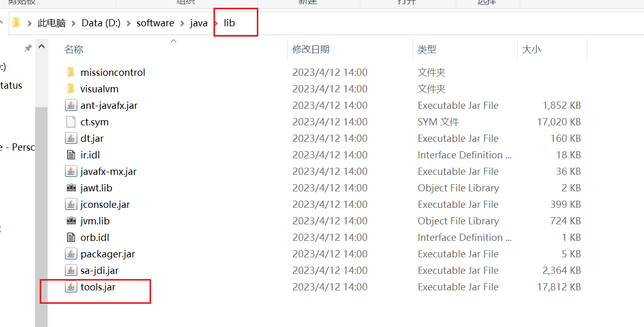Select the missioncontrol folder icon

pos(71,72)
